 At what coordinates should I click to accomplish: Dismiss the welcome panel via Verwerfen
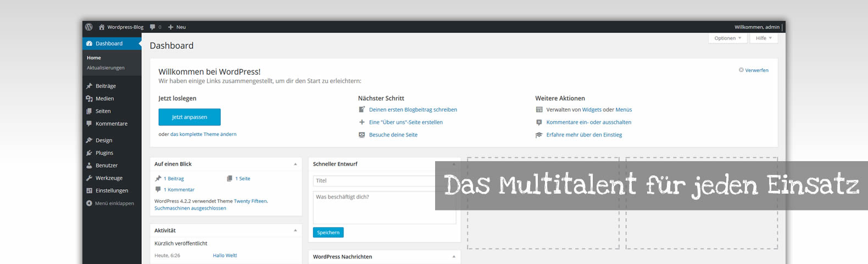pos(756,70)
